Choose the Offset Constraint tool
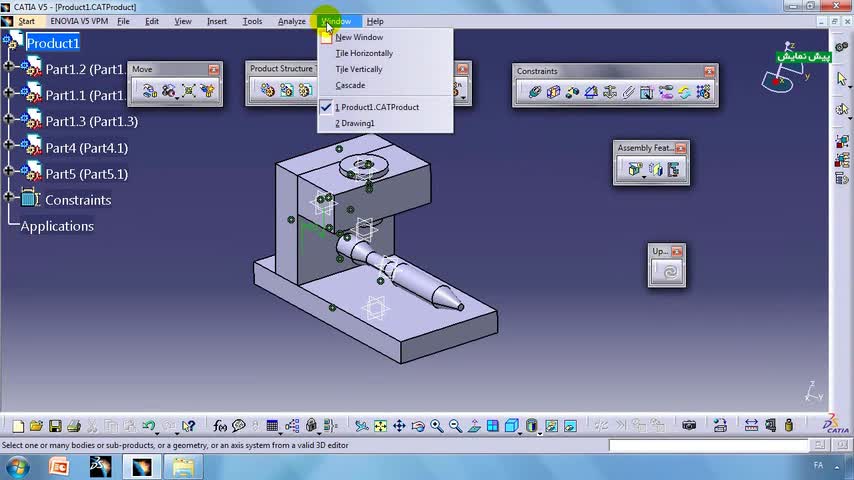The width and height of the screenshot is (854, 480). 572,92
